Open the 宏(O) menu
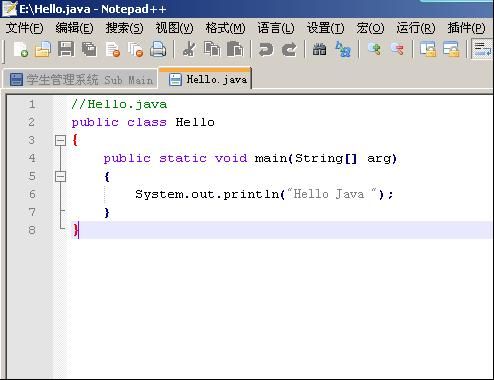This screenshot has height=380, width=494. (x=370, y=28)
